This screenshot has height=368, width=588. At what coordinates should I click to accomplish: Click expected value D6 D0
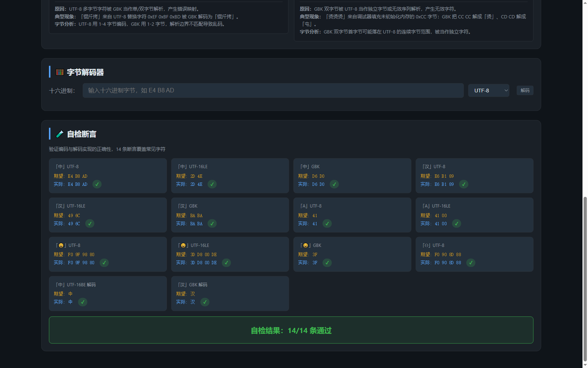pos(318,176)
